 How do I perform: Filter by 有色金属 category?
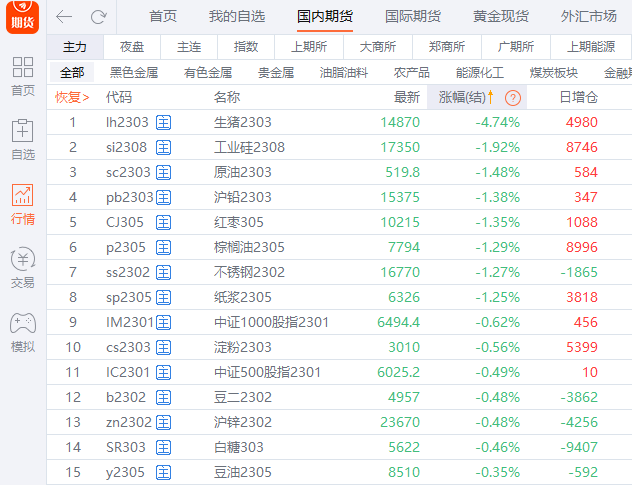pos(208,72)
